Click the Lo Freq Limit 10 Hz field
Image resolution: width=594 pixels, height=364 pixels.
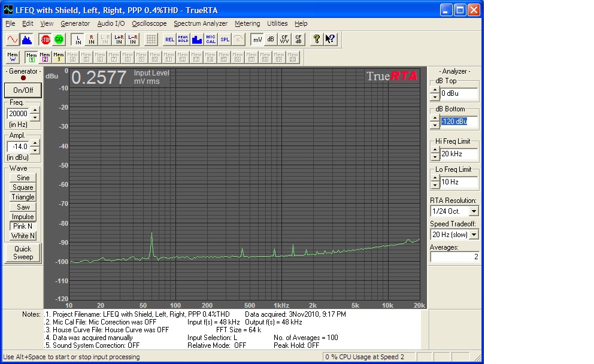pyautogui.click(x=459, y=182)
